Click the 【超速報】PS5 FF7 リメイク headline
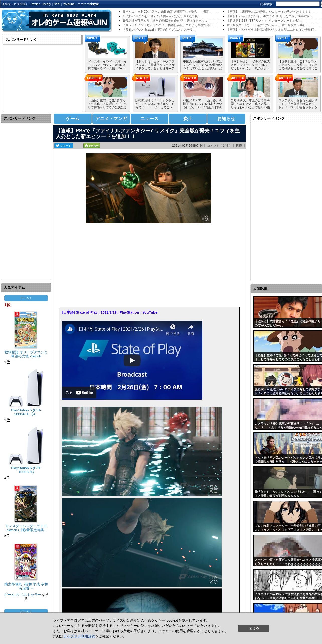 click(264, 21)
